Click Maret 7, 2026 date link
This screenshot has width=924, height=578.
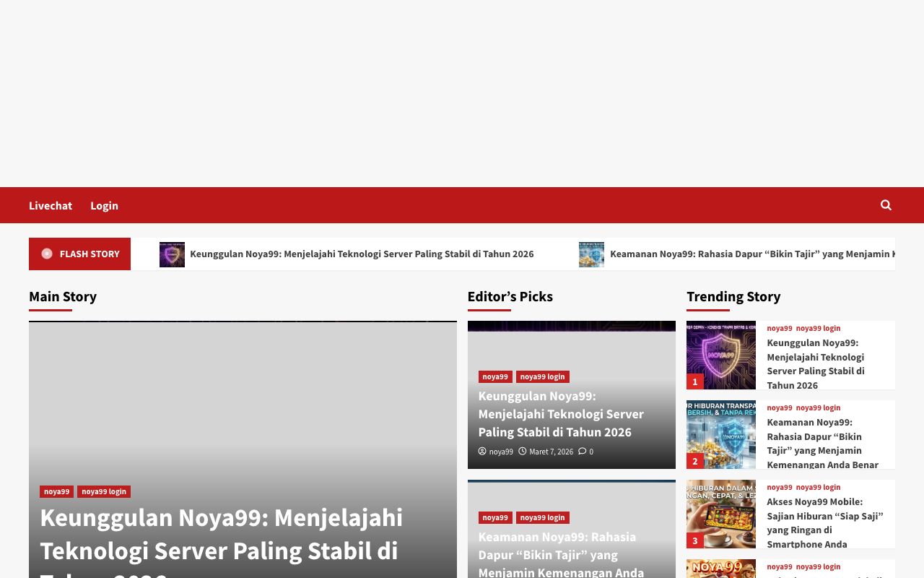coord(551,452)
